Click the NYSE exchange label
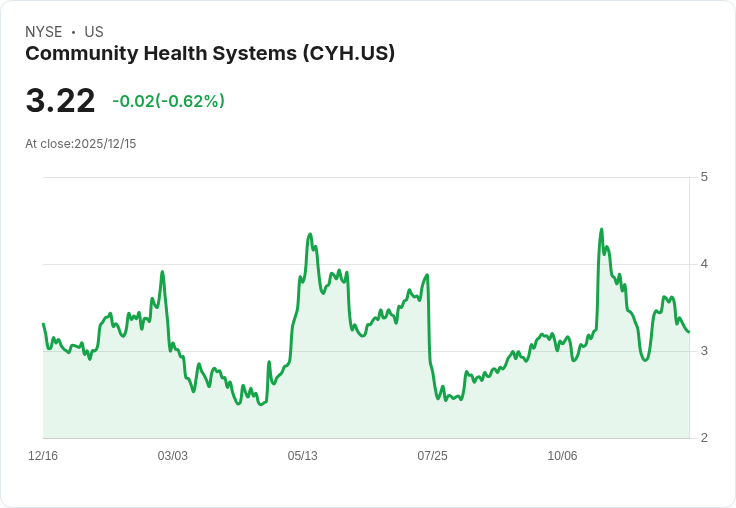The image size is (736, 508). 44,32
